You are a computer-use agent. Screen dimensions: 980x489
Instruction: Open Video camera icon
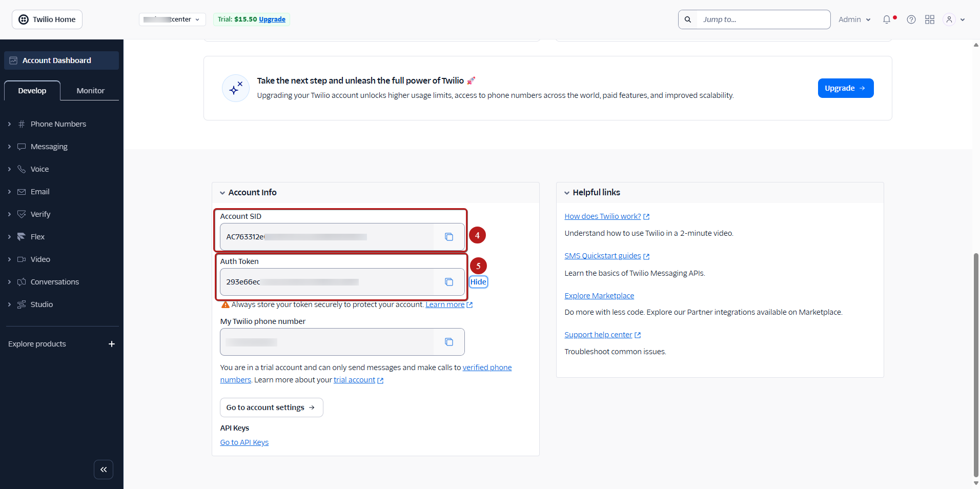22,259
